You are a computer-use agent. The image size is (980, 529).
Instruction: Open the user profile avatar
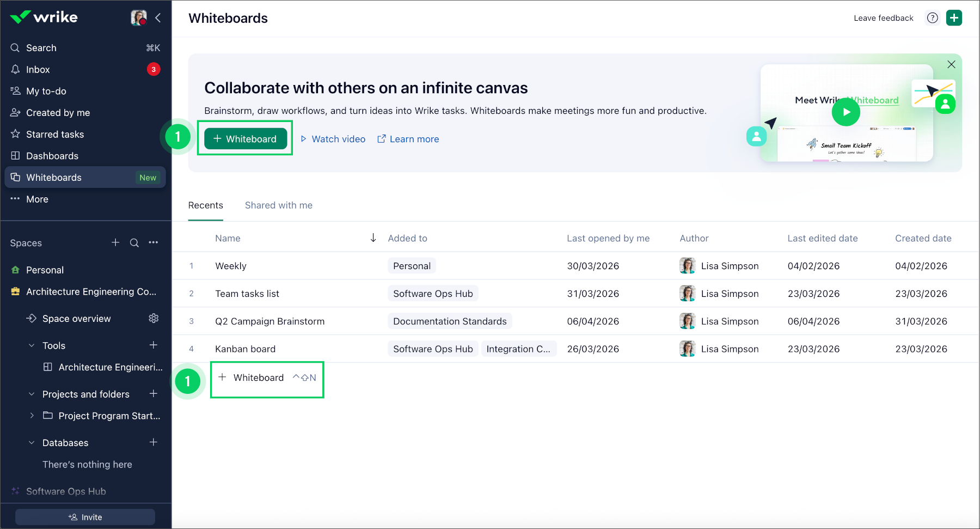point(139,18)
